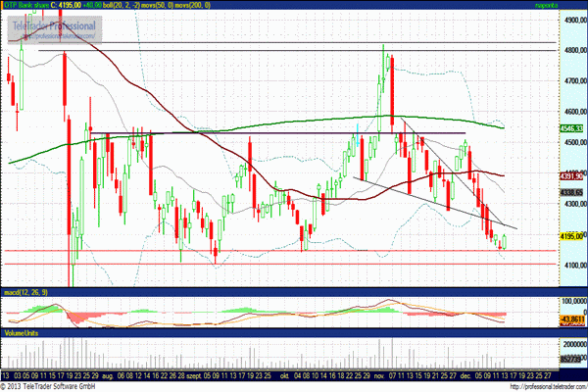Screen dimensions: 588x392
Task: Click the naponta interval label at top right
Action: 545,5
